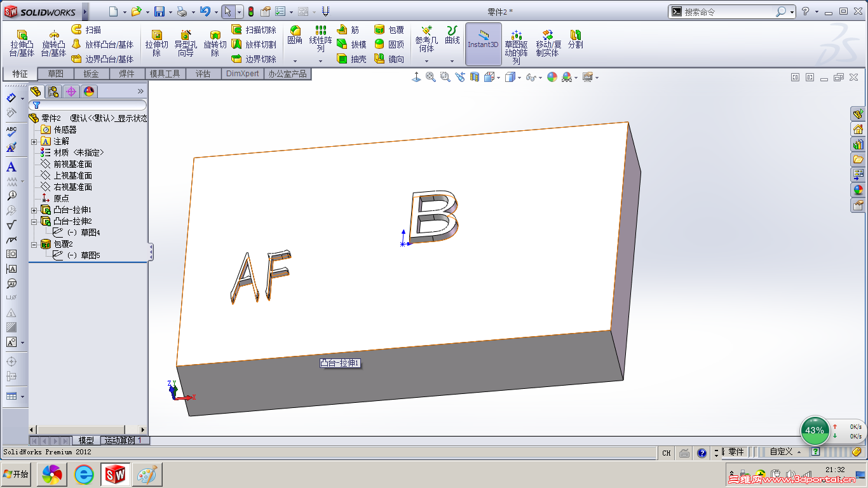Click the Note tool letter A icon
This screenshot has width=868, height=488.
11,167
